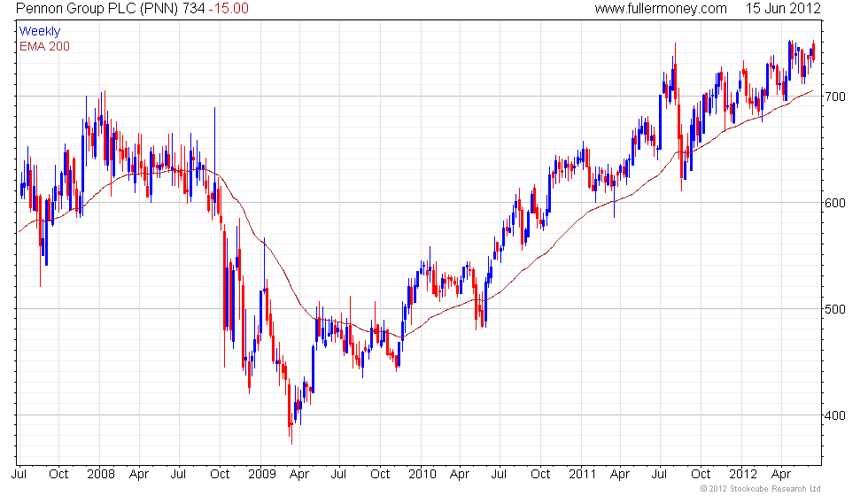The image size is (868, 496).
Task: Click the 400 price axis label
Action: pos(834,415)
